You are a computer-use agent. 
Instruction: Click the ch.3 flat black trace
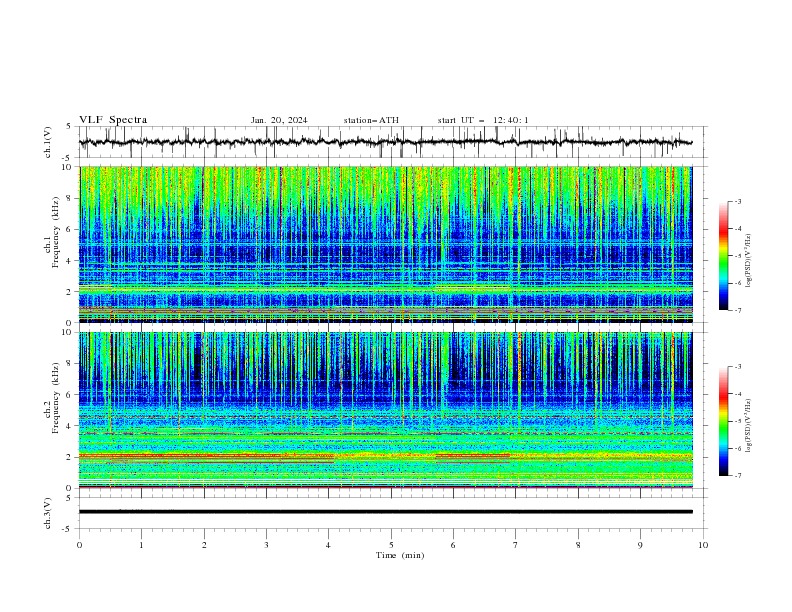pyautogui.click(x=385, y=512)
